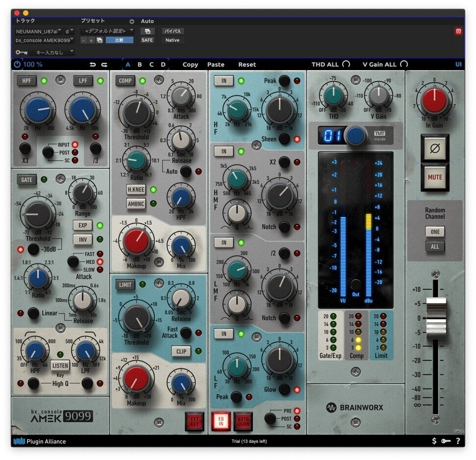The image size is (476, 460).
Task: Click the THD ALL circular knob icon
Action: [x=346, y=64]
